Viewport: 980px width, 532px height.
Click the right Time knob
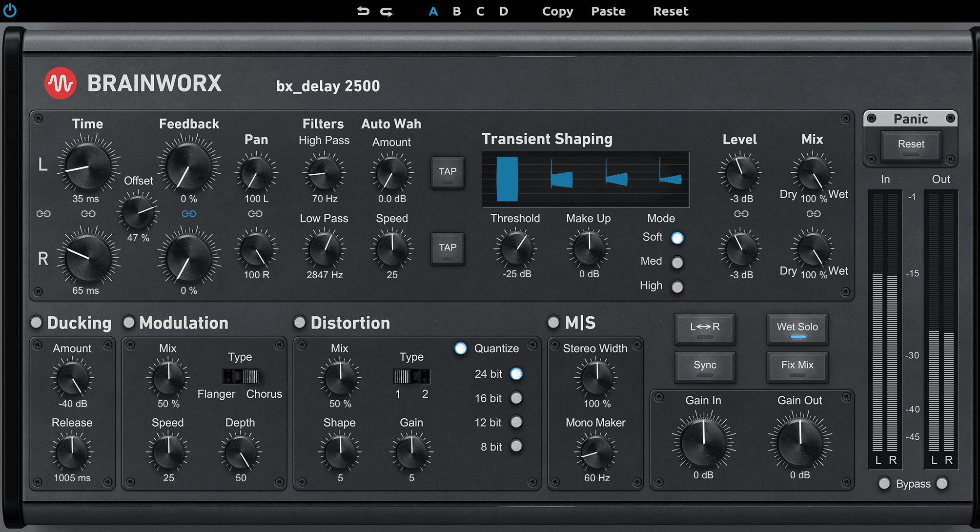point(88,257)
